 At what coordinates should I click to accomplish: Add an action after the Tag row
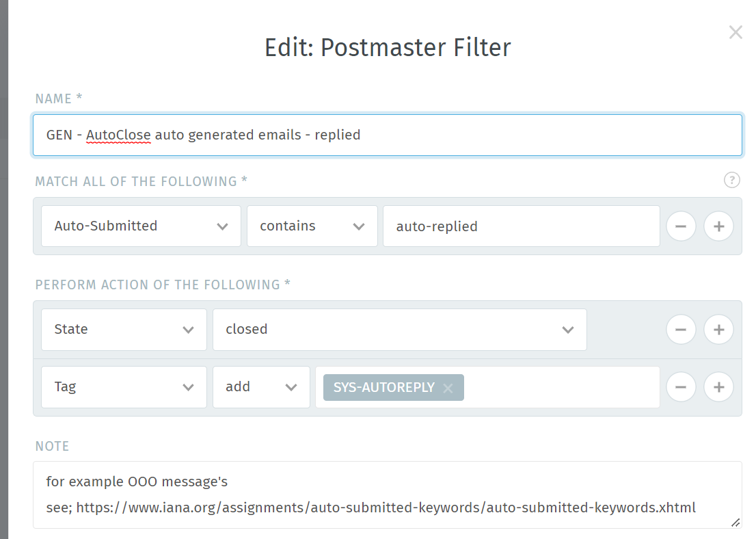718,387
